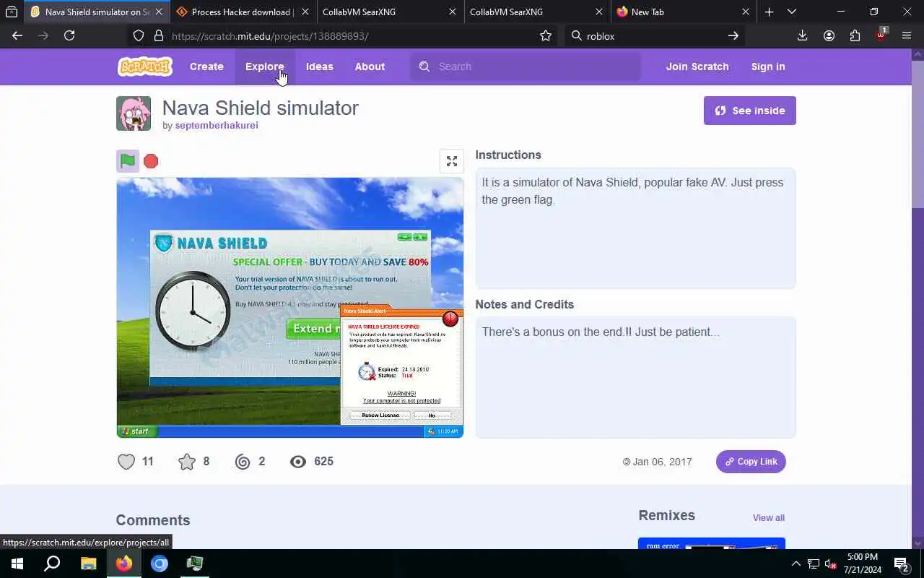Screen dimensions: 924x578
Task: Open the ram error remix thumbnail
Action: [x=712, y=543]
